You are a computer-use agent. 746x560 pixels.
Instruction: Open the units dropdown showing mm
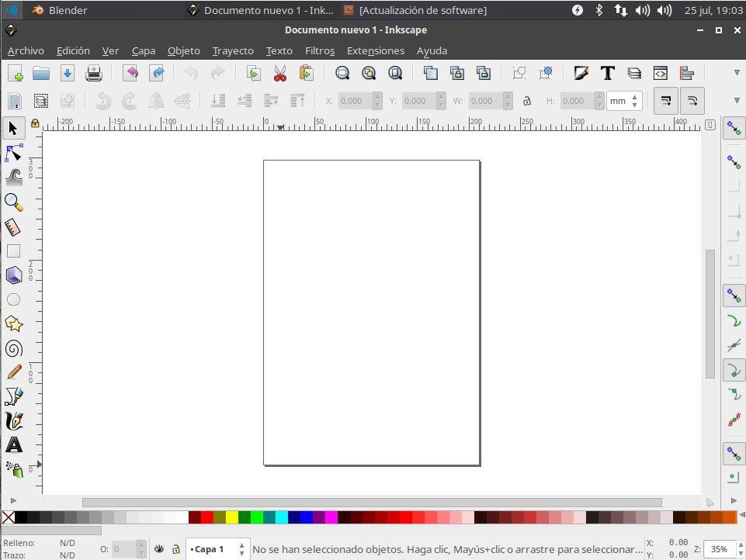click(621, 101)
